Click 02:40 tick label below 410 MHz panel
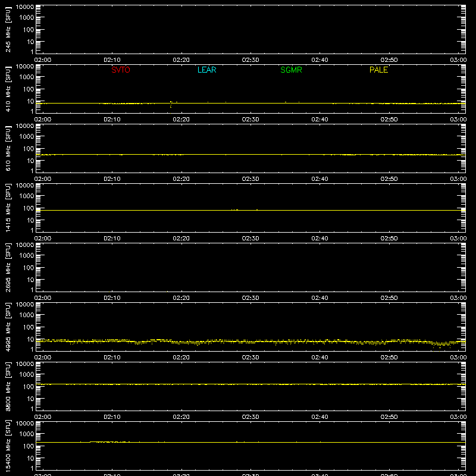 (320, 120)
